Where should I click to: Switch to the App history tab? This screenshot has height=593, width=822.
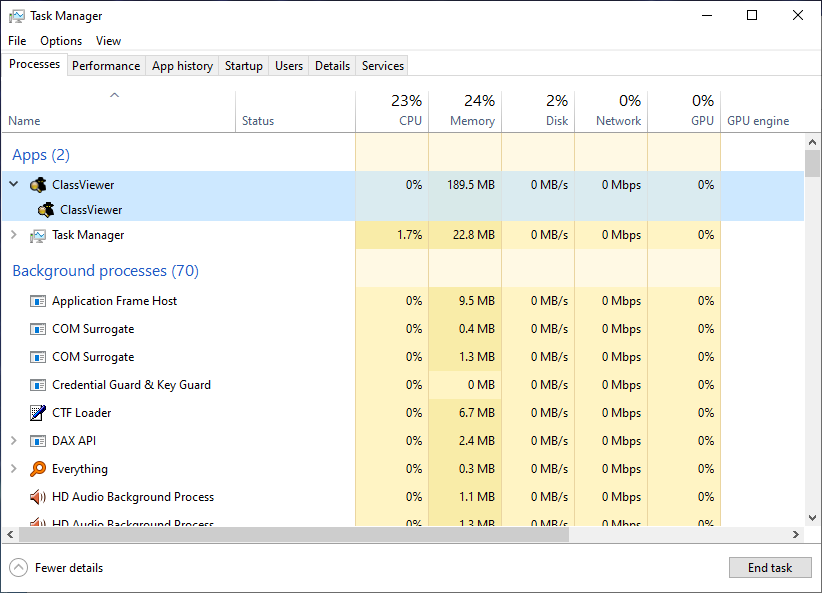pos(182,66)
